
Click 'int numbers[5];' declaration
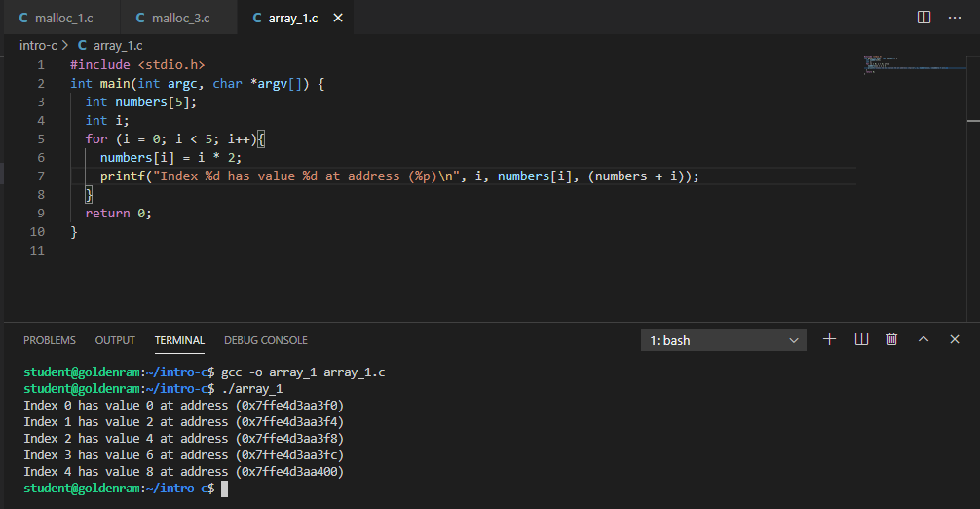pyautogui.click(x=140, y=102)
